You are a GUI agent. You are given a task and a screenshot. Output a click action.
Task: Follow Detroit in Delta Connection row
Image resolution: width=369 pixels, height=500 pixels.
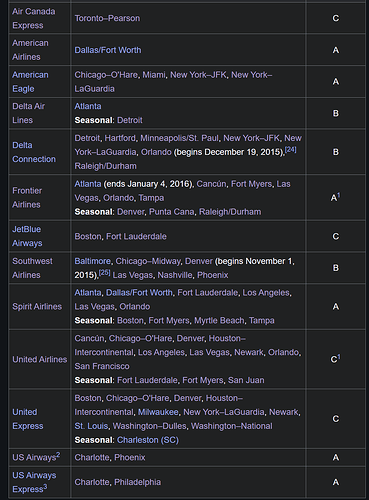(87, 138)
